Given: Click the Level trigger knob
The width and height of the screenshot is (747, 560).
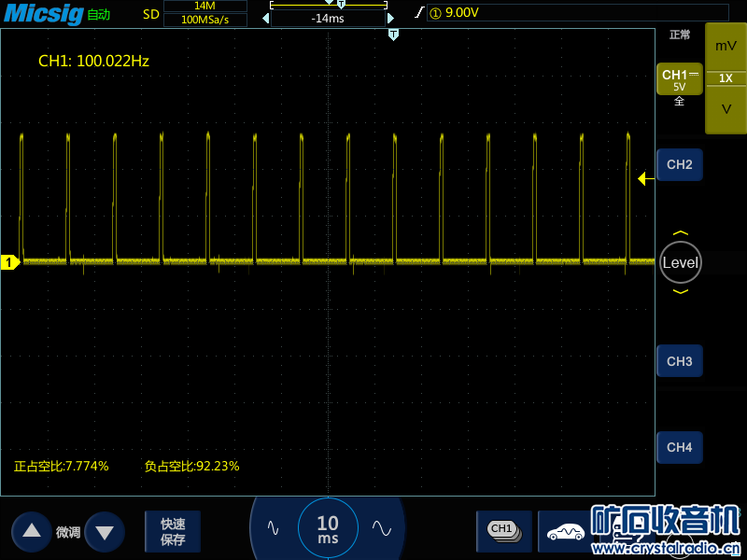Looking at the screenshot, I should point(680,263).
